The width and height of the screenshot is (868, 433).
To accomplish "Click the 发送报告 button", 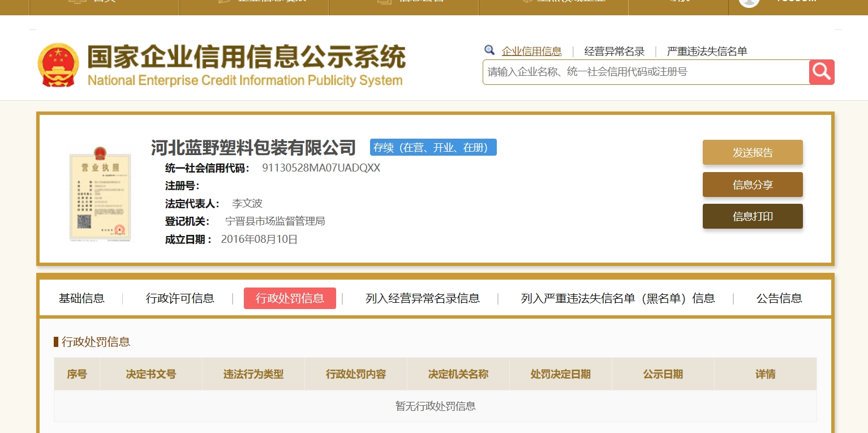I will (753, 152).
